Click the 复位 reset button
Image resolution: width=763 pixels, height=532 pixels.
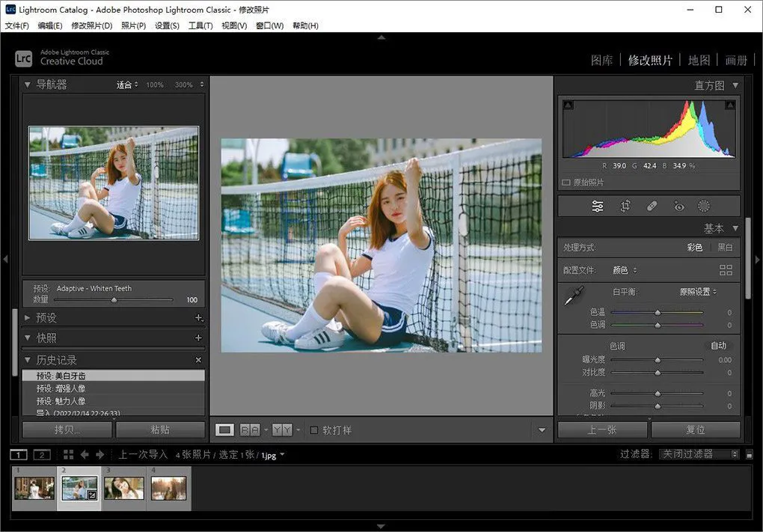[696, 430]
